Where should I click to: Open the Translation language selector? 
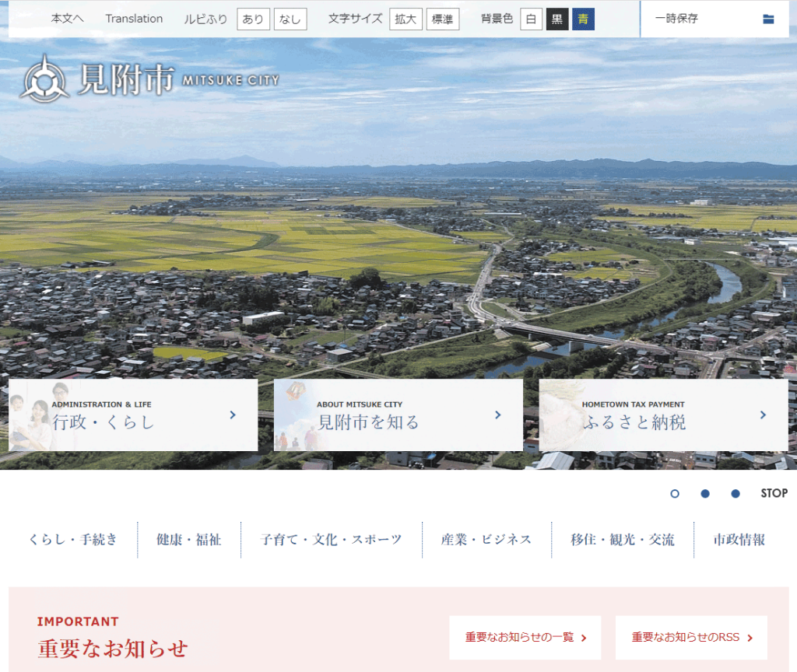pos(133,18)
